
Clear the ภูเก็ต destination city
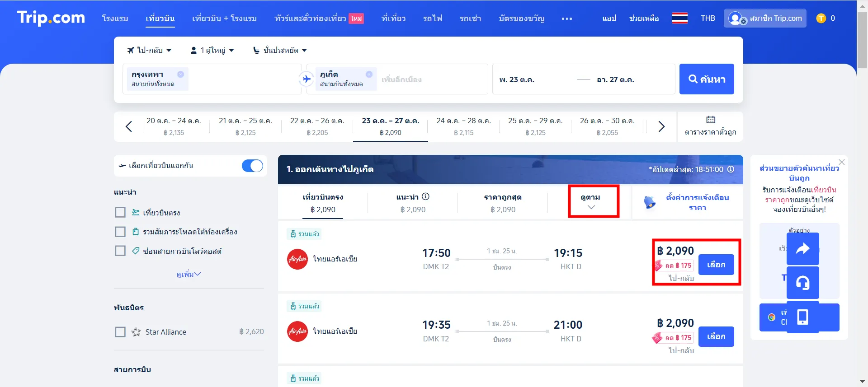tap(369, 74)
